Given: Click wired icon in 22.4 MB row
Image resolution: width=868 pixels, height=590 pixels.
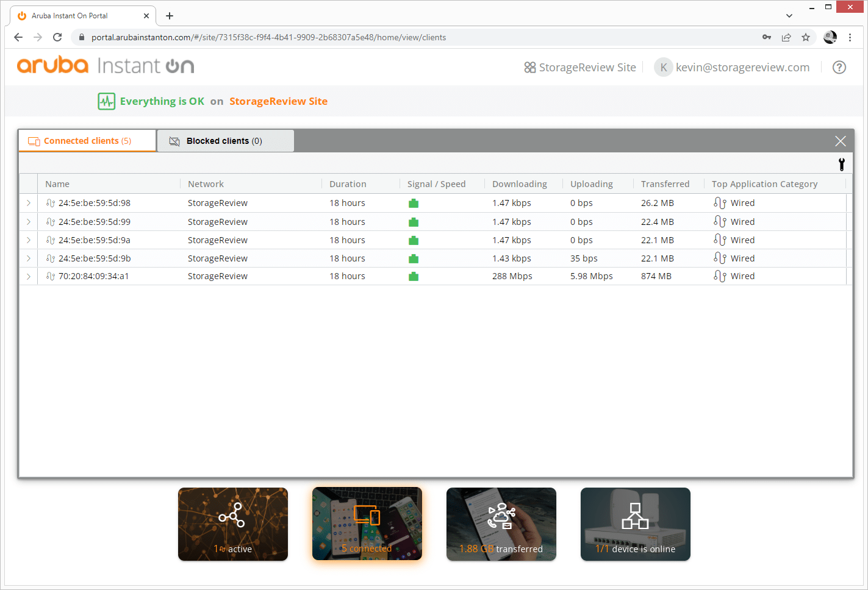Looking at the screenshot, I should 720,222.
